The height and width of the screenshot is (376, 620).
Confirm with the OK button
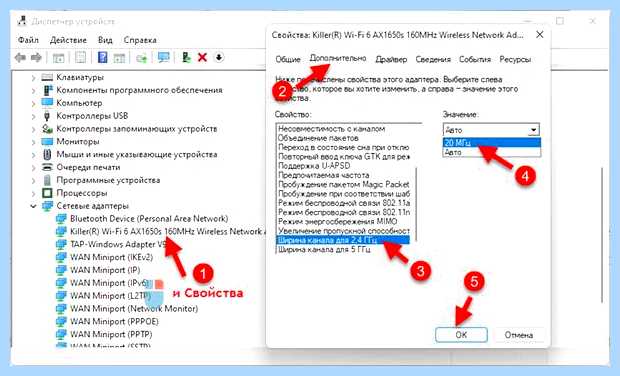(461, 335)
